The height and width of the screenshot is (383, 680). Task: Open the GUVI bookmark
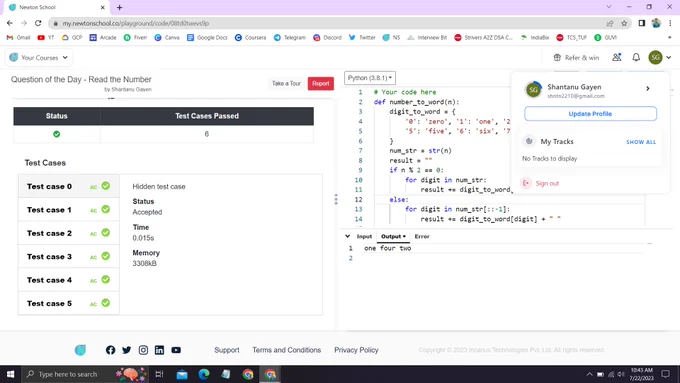[605, 38]
